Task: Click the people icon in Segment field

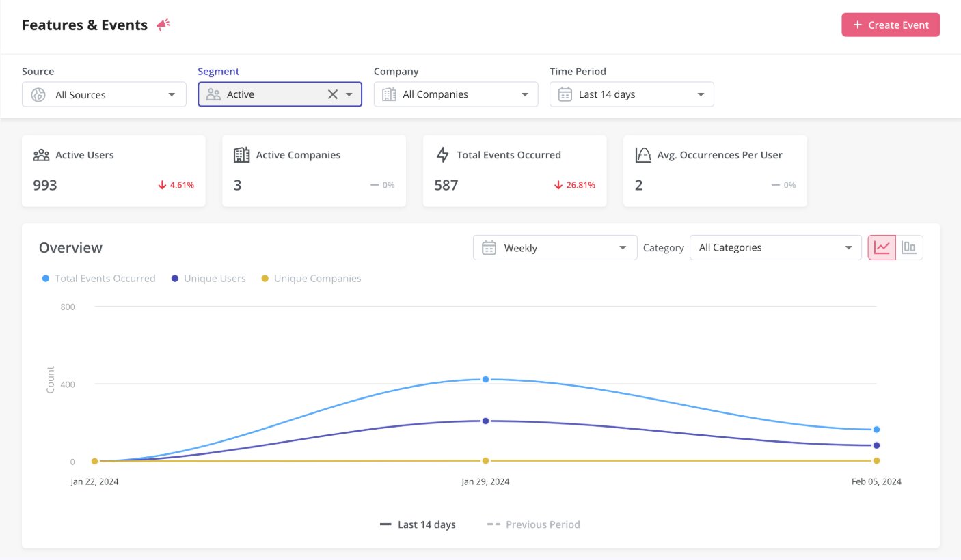Action: (x=213, y=94)
